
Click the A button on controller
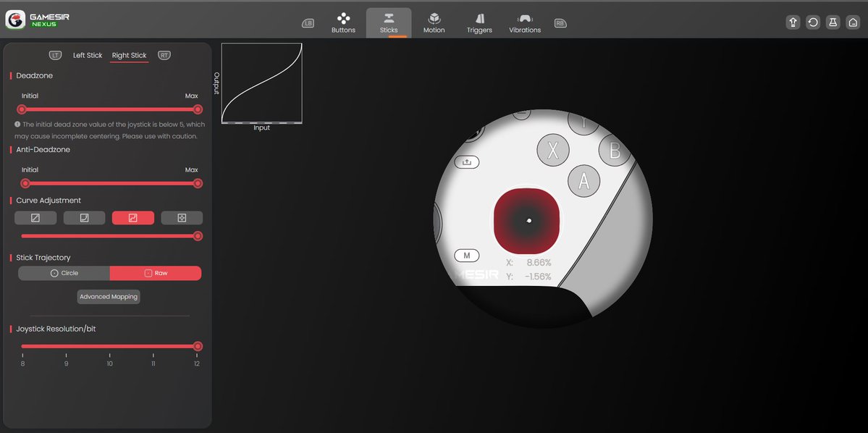[584, 180]
